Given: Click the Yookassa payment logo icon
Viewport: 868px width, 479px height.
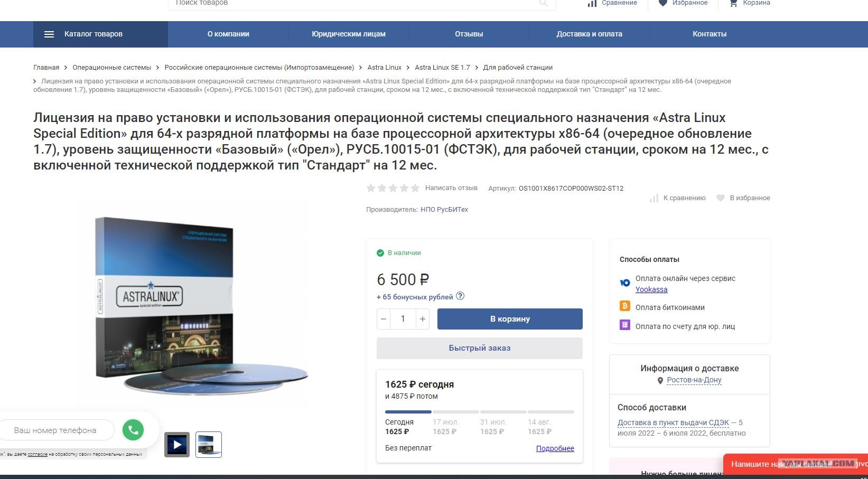Looking at the screenshot, I should tap(625, 283).
